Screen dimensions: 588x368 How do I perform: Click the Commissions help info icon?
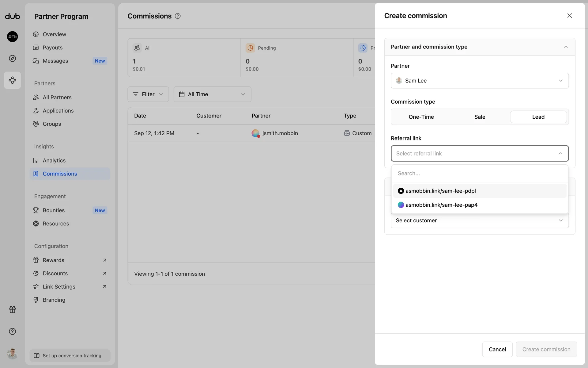coord(178,16)
